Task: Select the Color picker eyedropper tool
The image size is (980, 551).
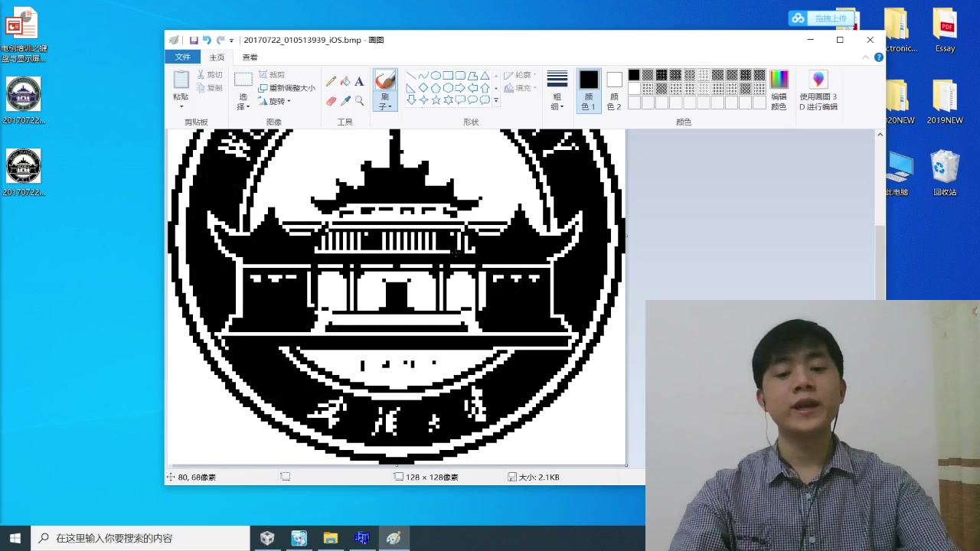Action: [345, 100]
